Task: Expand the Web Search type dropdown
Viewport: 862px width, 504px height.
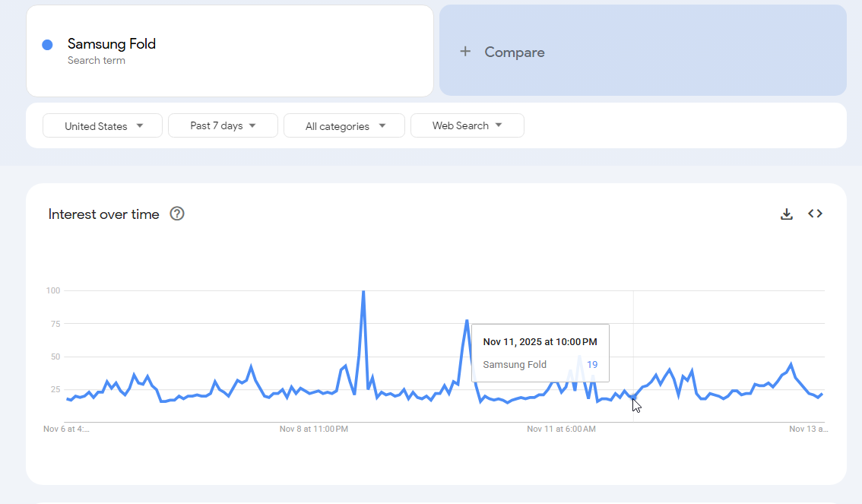Action: tap(467, 125)
